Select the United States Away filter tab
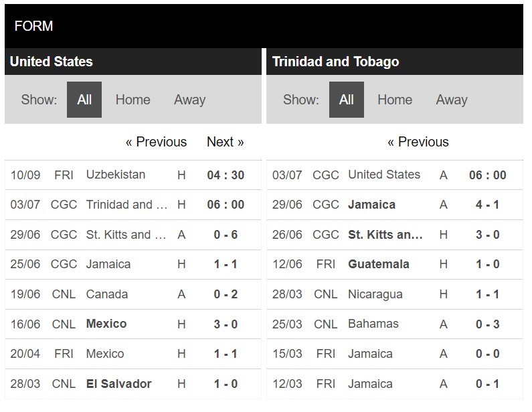Viewport: 532px width, 412px height. coord(189,100)
